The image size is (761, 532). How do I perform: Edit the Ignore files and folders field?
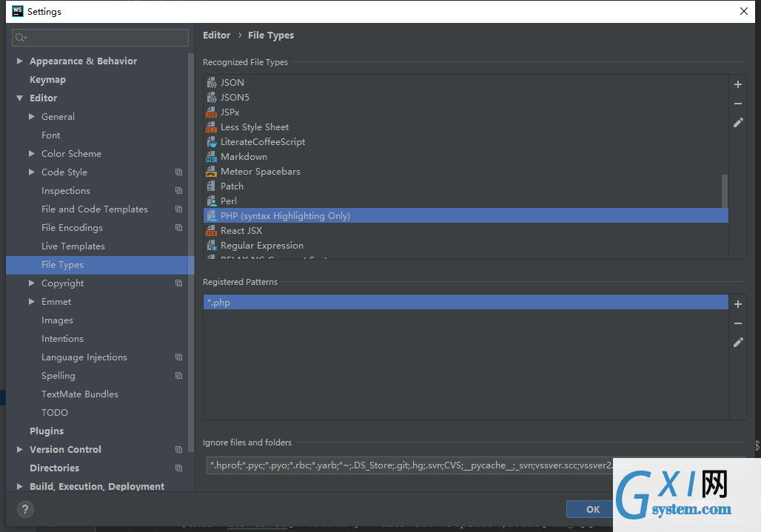[475, 465]
